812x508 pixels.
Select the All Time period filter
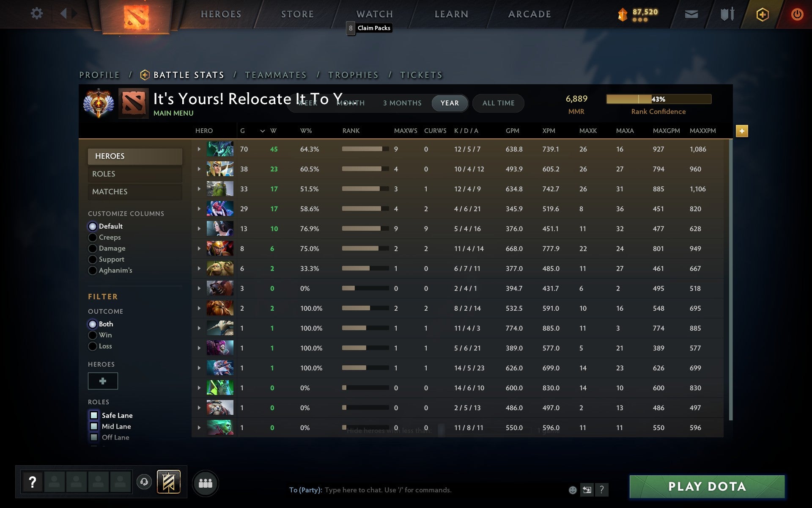pos(498,103)
